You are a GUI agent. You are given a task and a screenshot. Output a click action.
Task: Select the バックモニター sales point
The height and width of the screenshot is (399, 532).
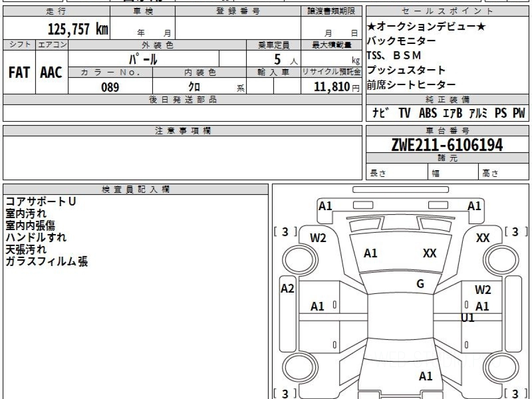pos(402,41)
